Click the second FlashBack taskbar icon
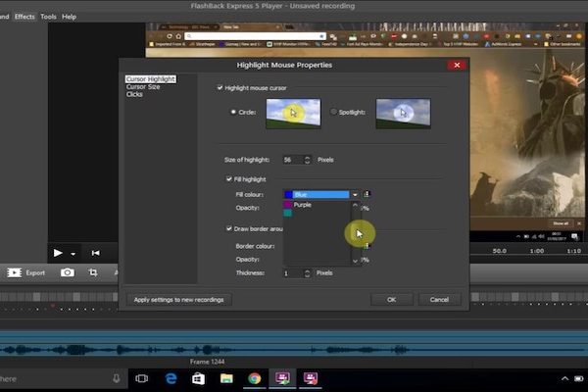The width and height of the screenshot is (588, 392). (x=311, y=378)
